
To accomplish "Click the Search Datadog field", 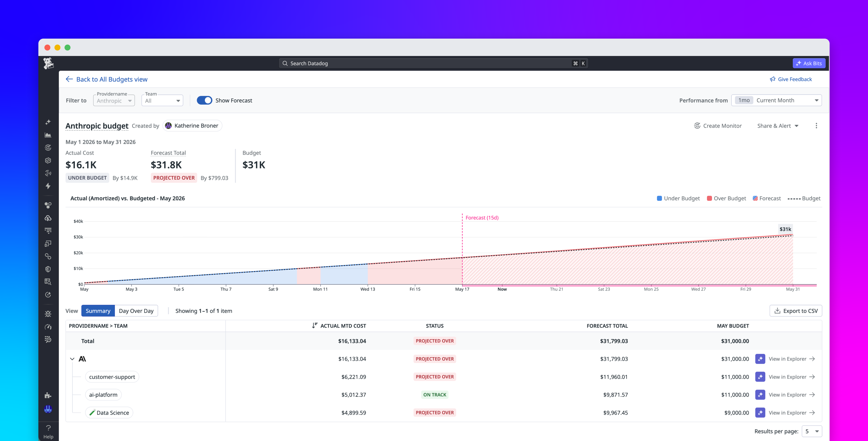I will pyautogui.click(x=433, y=63).
